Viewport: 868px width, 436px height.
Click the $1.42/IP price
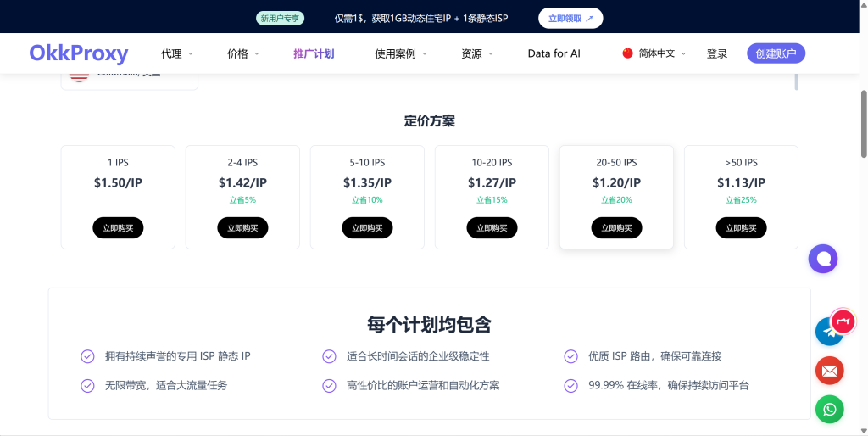242,182
